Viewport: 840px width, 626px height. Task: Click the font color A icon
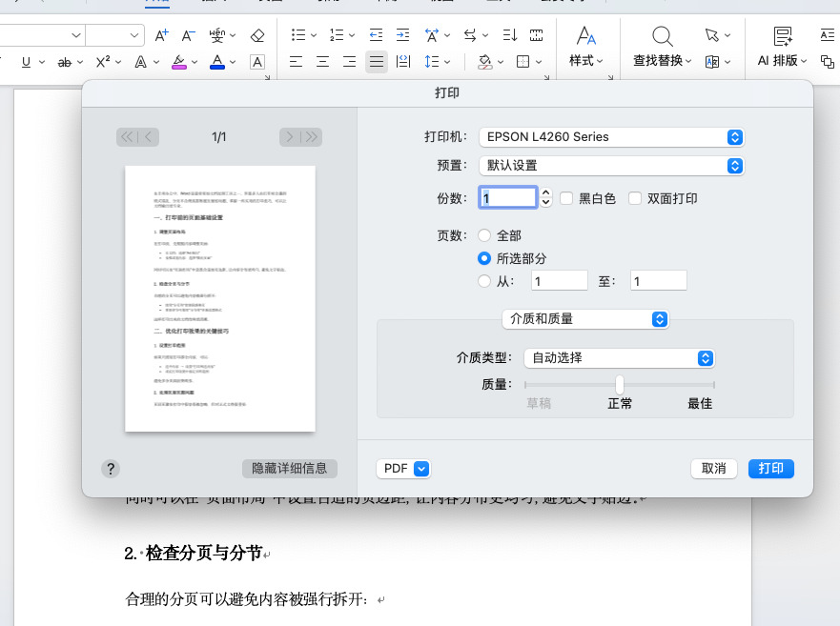tap(217, 62)
